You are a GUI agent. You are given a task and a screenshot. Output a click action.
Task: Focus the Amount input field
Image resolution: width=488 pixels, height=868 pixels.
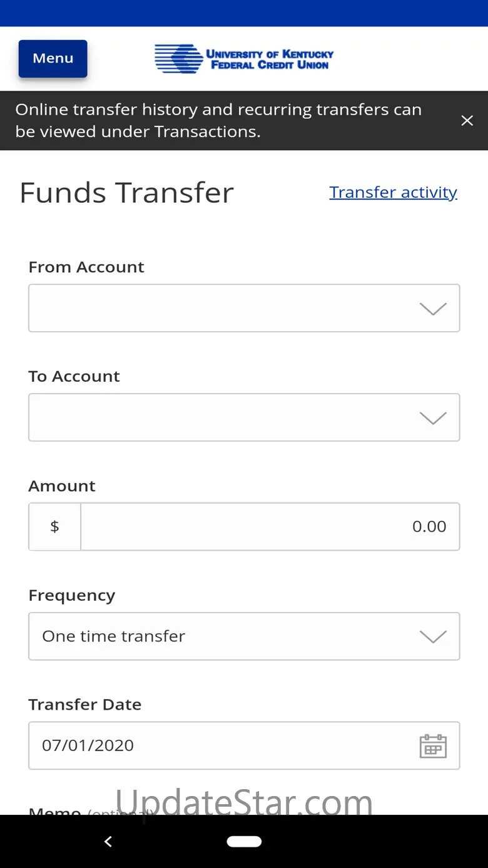tap(269, 526)
